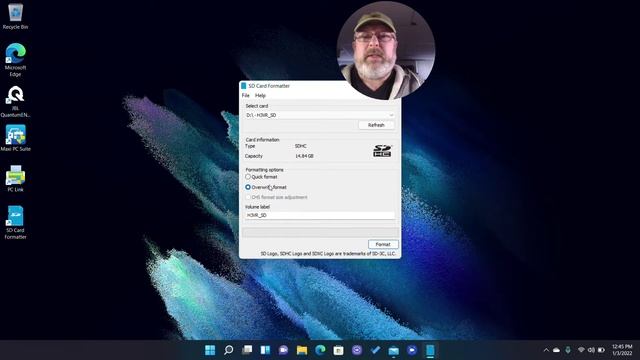Click the microphone icon in system tray
The width and height of the screenshot is (640, 360).
568,350
